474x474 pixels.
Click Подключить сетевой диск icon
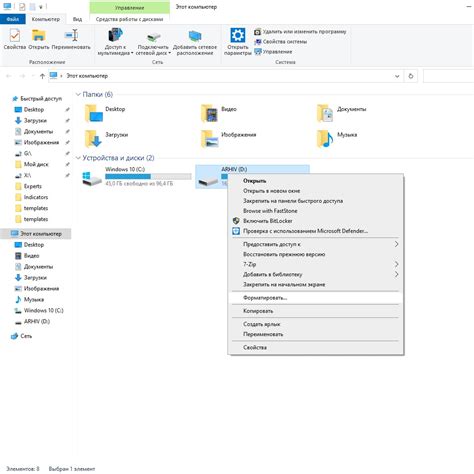tap(153, 36)
